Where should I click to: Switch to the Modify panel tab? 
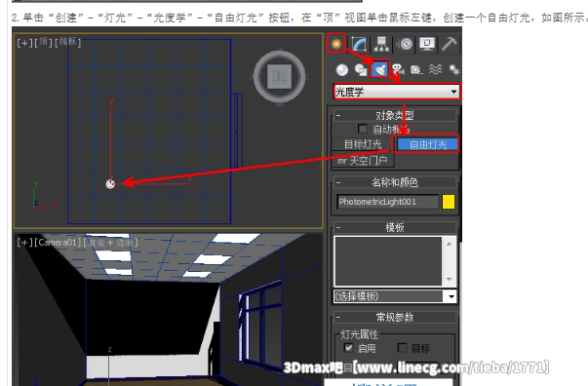[359, 44]
